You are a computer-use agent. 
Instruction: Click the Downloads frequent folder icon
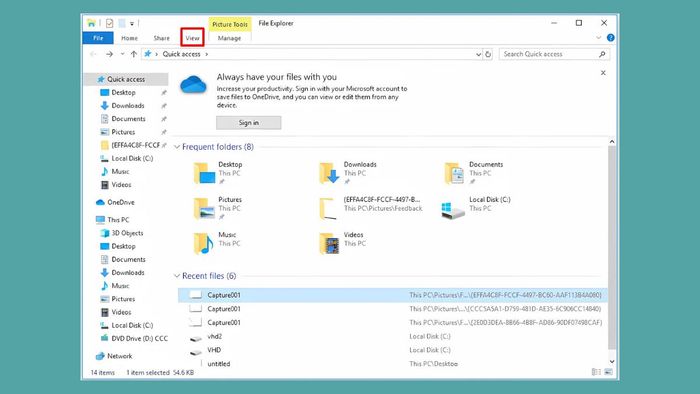(329, 174)
